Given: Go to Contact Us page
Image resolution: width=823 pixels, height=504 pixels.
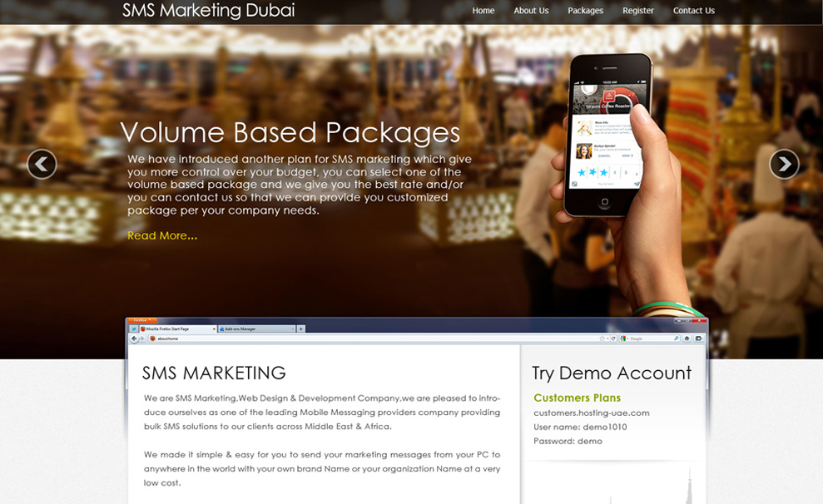Looking at the screenshot, I should click(x=693, y=11).
